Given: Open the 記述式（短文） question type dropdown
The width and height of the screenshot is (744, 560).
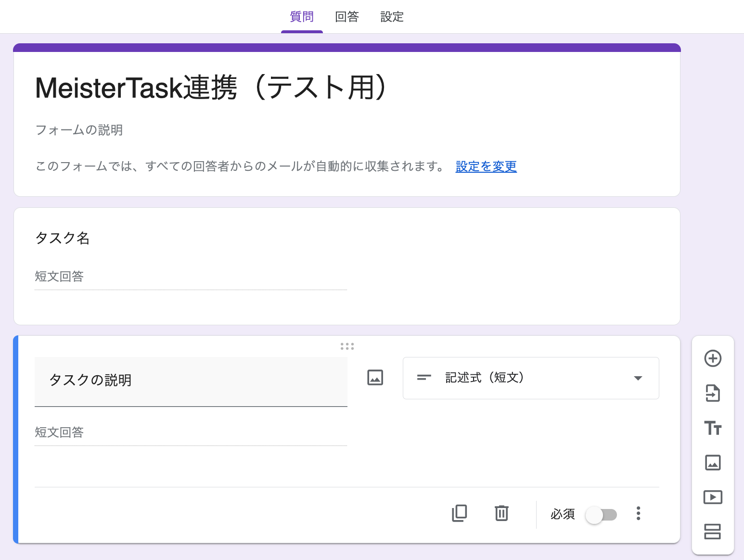Looking at the screenshot, I should [x=530, y=378].
